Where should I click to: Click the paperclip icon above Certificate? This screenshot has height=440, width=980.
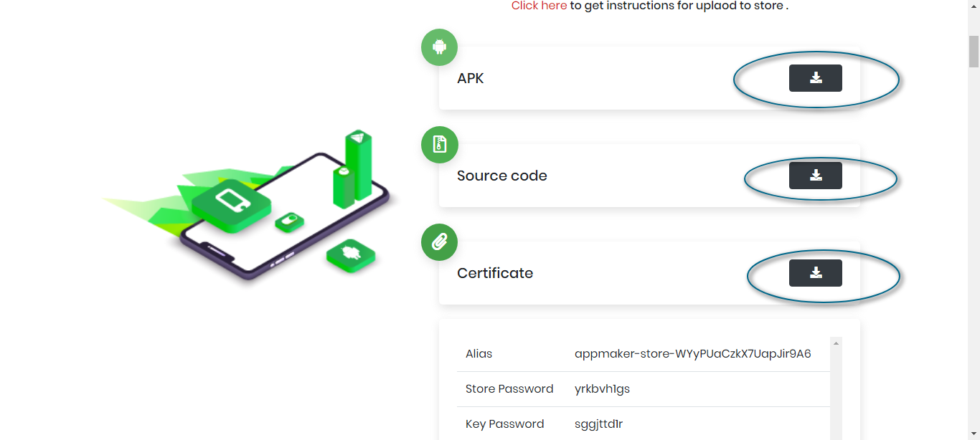[439, 242]
